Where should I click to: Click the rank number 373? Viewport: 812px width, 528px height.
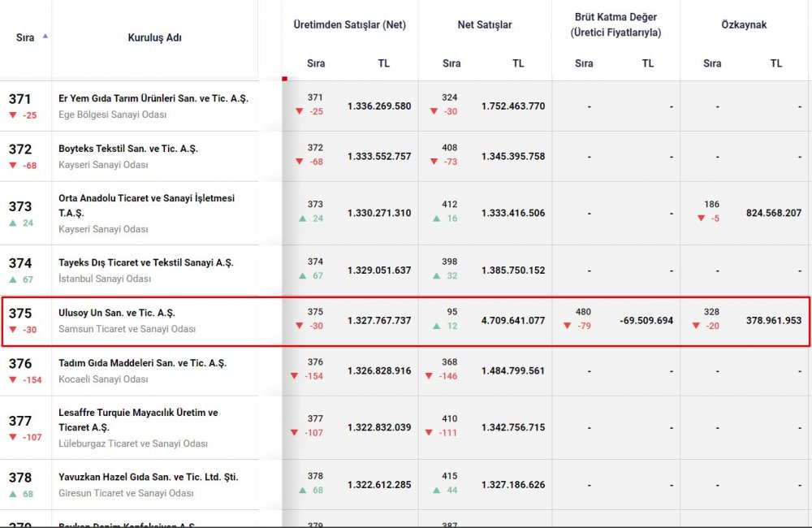coord(20,206)
